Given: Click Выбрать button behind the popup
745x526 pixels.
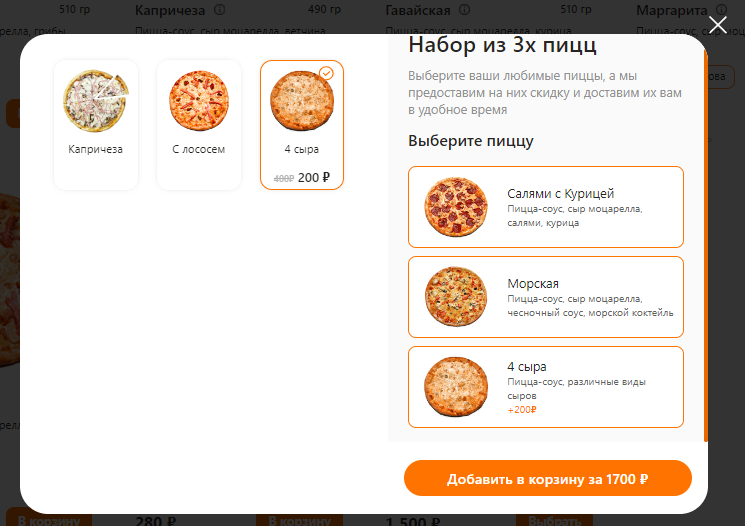Looking at the screenshot, I should point(554,520).
